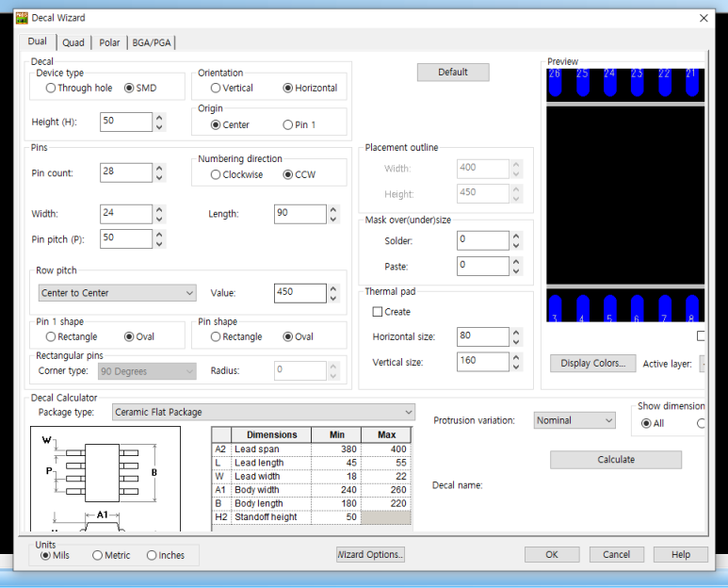Click the Lead length Max cell 55
This screenshot has height=588, width=728.
coord(386,463)
